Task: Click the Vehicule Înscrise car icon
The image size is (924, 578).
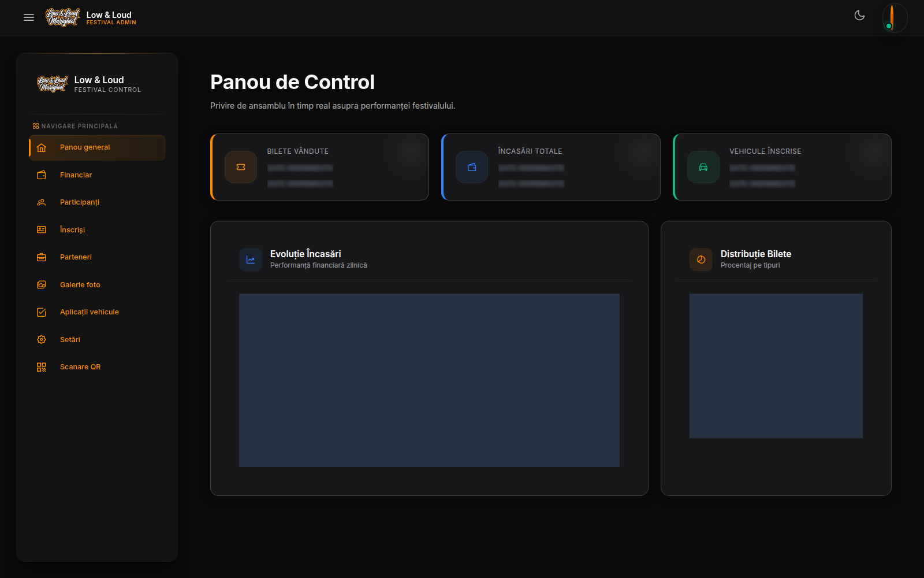Action: point(703,167)
